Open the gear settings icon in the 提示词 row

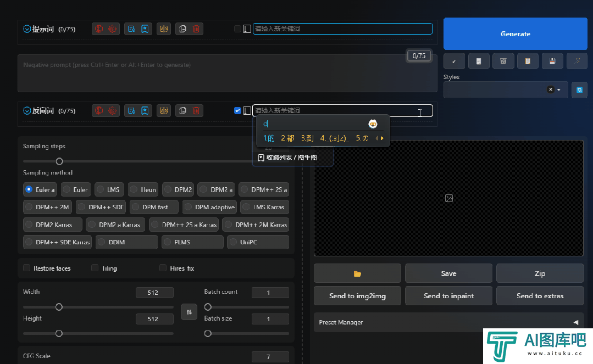coord(112,29)
